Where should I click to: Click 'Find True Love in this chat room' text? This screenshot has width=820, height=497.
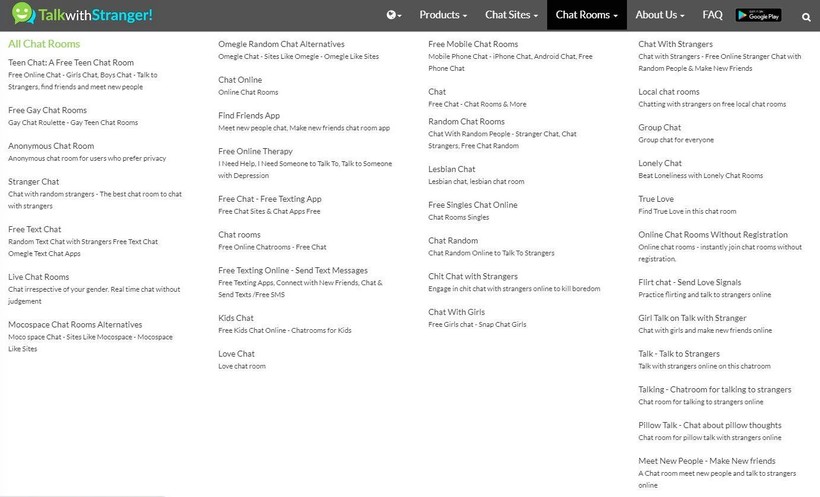(x=687, y=211)
